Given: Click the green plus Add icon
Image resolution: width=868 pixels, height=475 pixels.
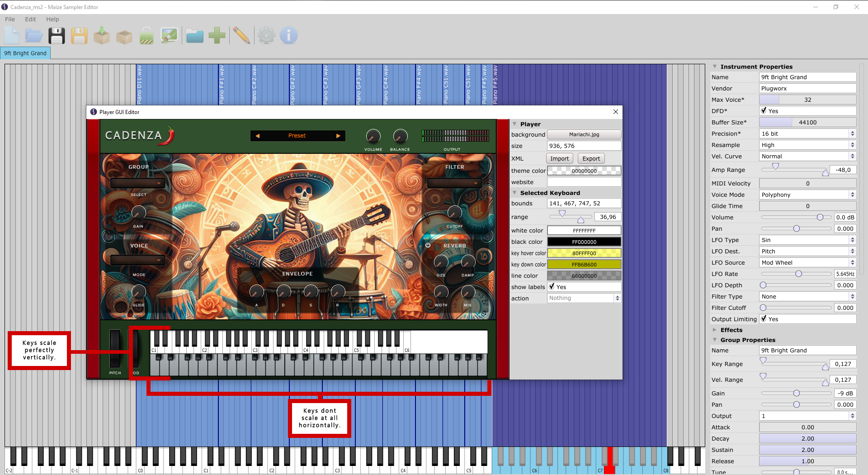Looking at the screenshot, I should (x=217, y=36).
